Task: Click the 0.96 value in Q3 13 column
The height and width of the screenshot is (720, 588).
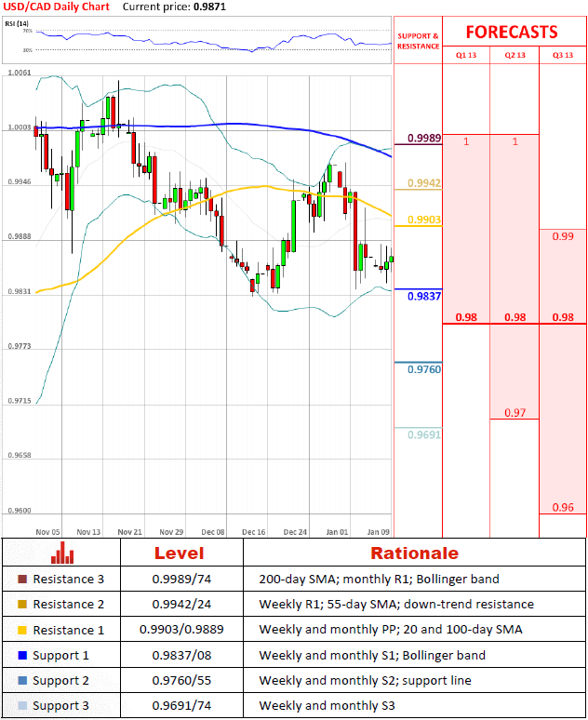Action: click(563, 507)
